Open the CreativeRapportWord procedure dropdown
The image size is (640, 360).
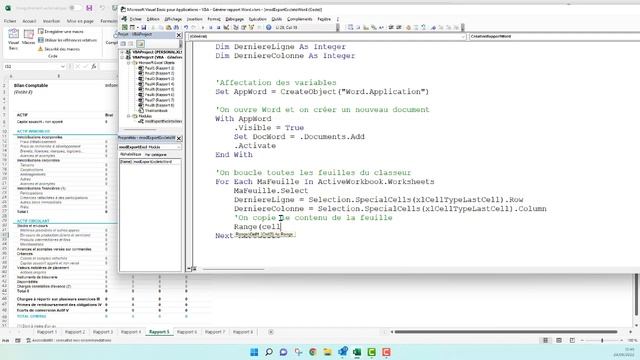click(554, 37)
